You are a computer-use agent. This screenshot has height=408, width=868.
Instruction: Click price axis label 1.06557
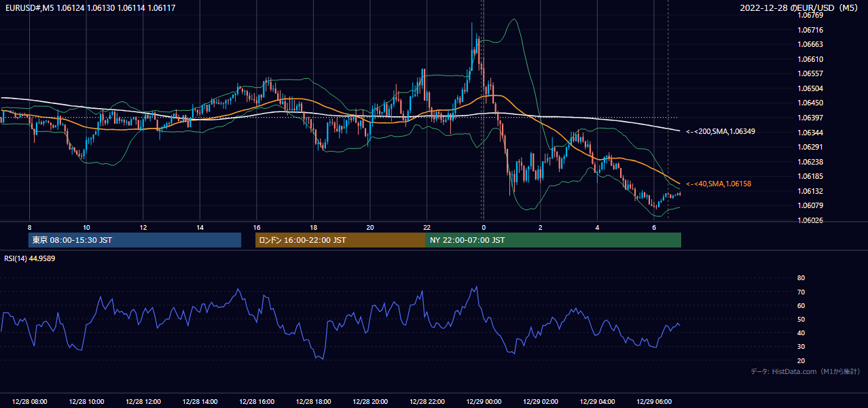point(811,73)
